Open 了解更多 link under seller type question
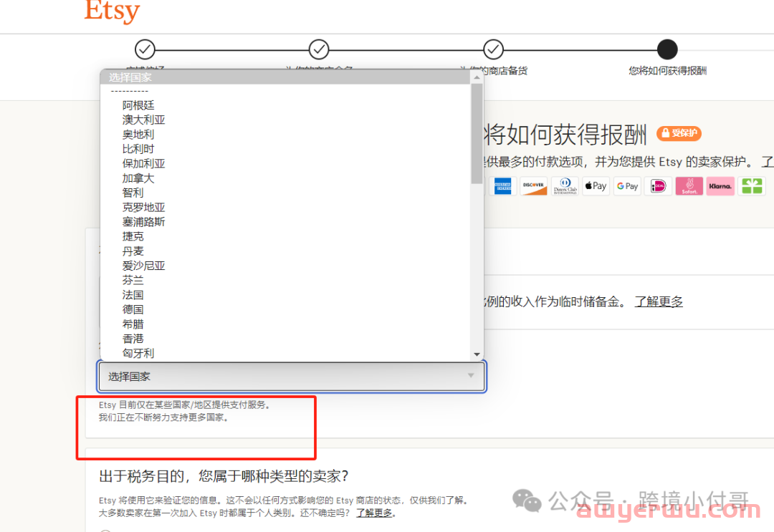The height and width of the screenshot is (532, 774). (x=375, y=513)
